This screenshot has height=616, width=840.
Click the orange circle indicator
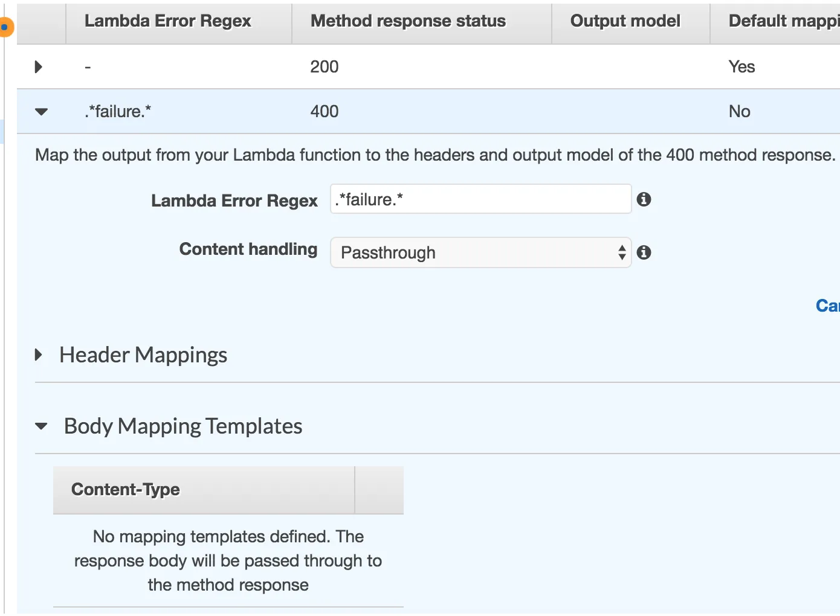click(x=5, y=27)
